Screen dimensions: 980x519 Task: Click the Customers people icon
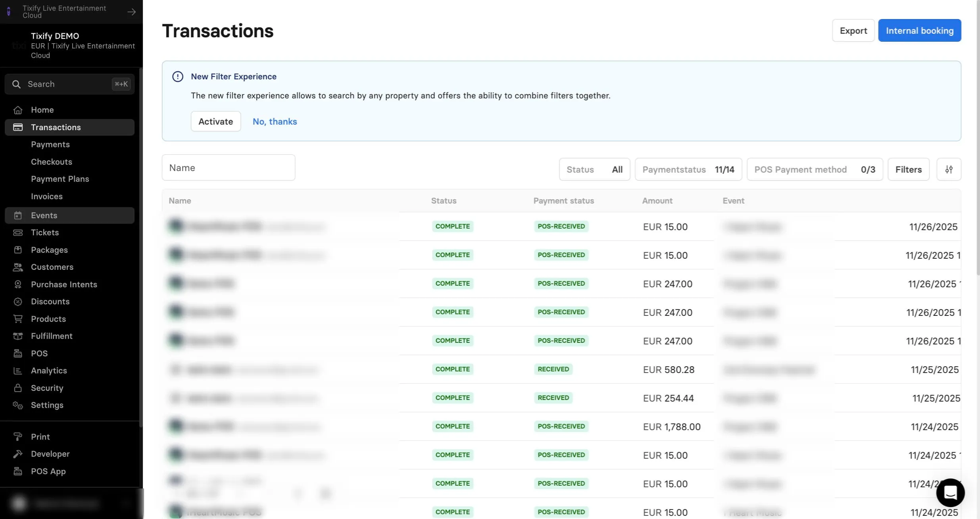pyautogui.click(x=17, y=267)
